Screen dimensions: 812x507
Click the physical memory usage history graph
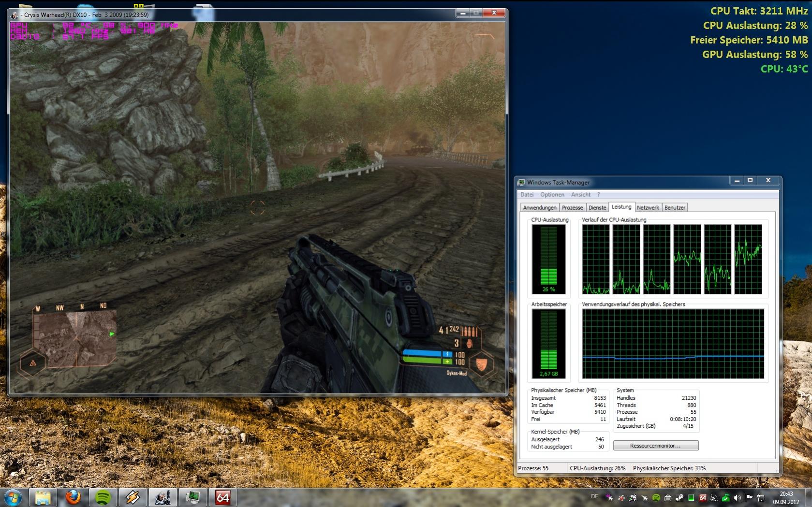coord(673,344)
